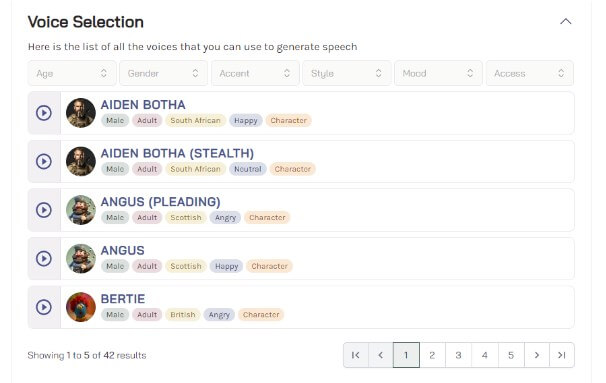The height and width of the screenshot is (383, 606).
Task: Open the Accent filter dropdown
Action: coord(255,73)
